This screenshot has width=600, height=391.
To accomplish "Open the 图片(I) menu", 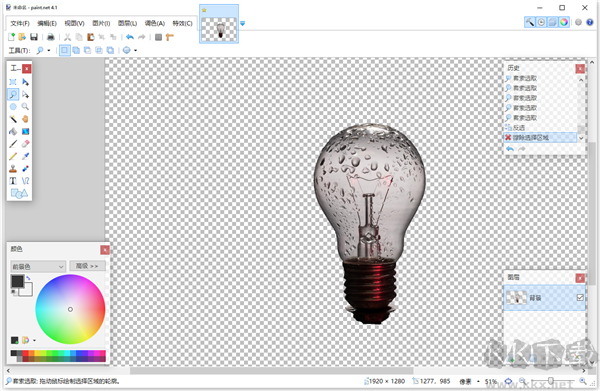I will (x=101, y=23).
